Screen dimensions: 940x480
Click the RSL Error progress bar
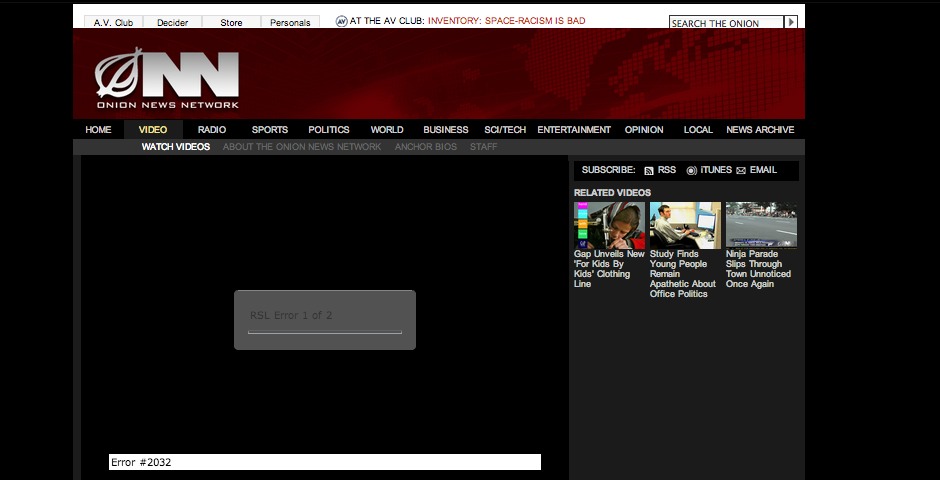click(x=325, y=332)
